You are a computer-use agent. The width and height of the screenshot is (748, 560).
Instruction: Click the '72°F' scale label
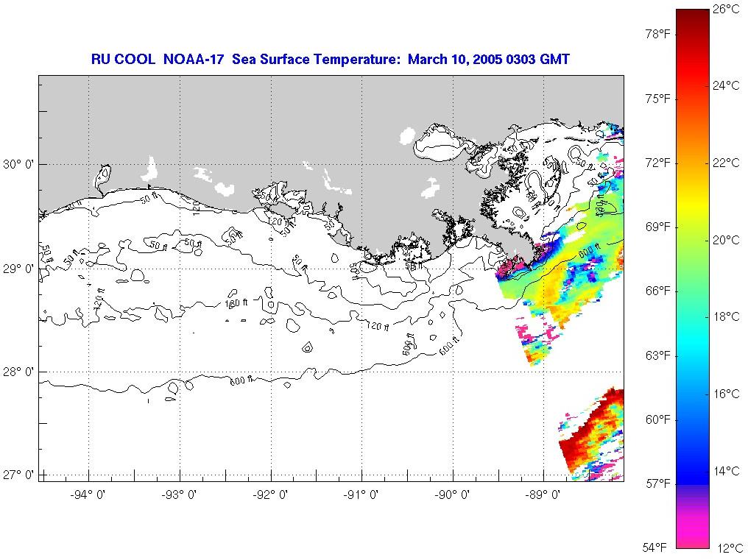point(658,163)
